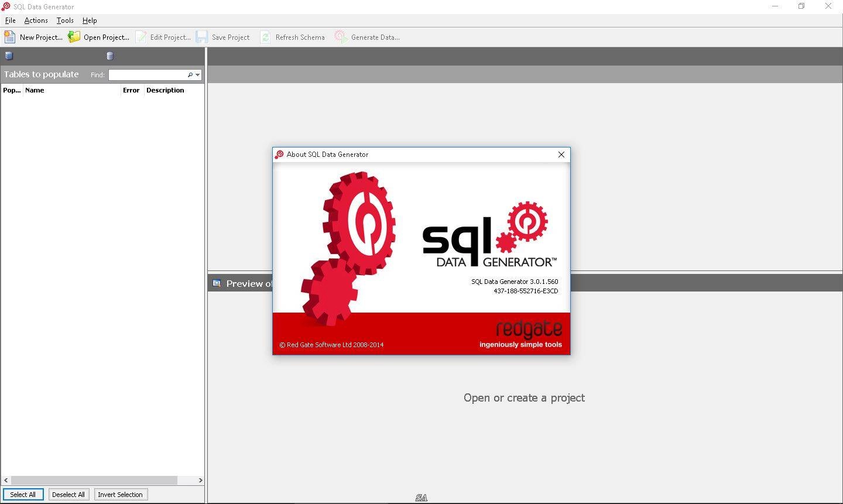
Task: Click the Open or create a project text
Action: [x=524, y=398]
